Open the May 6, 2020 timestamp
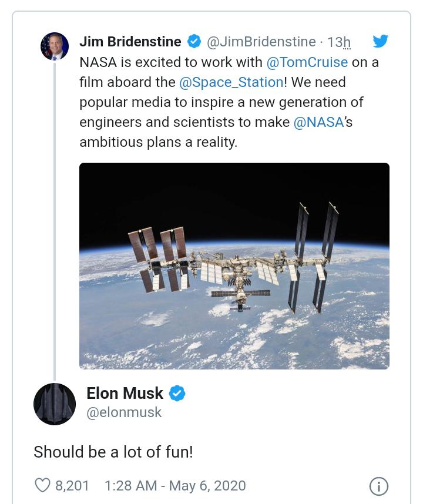The height and width of the screenshot is (504, 423). pos(175,486)
